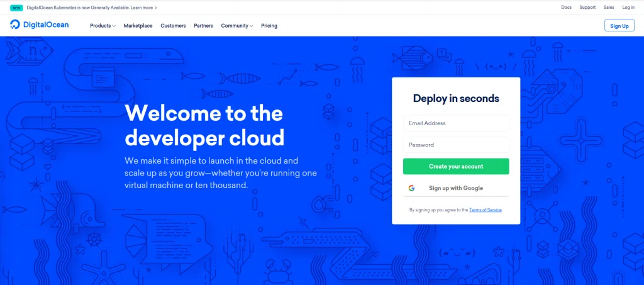Open the Terms of Service link

(485, 210)
